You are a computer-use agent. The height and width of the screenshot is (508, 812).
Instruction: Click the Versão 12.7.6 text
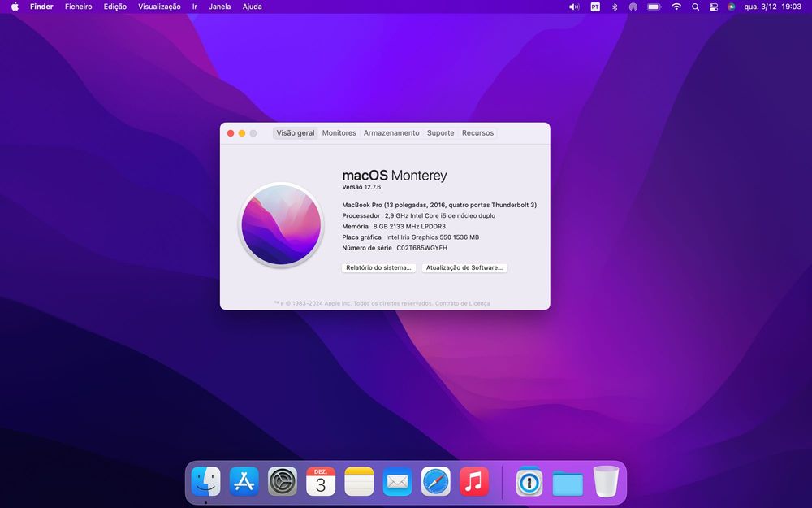pos(361,187)
